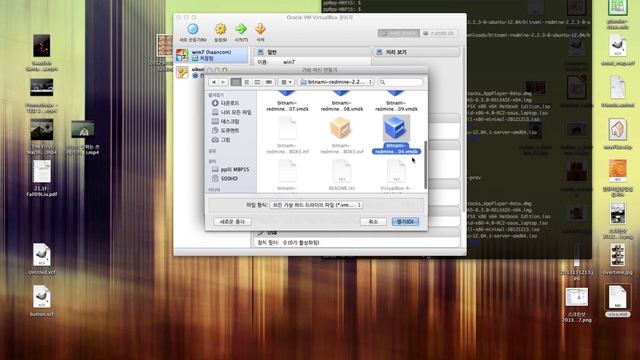The height and width of the screenshot is (360, 640).
Task: Click the Cancel button in file dialog
Action: (373, 222)
